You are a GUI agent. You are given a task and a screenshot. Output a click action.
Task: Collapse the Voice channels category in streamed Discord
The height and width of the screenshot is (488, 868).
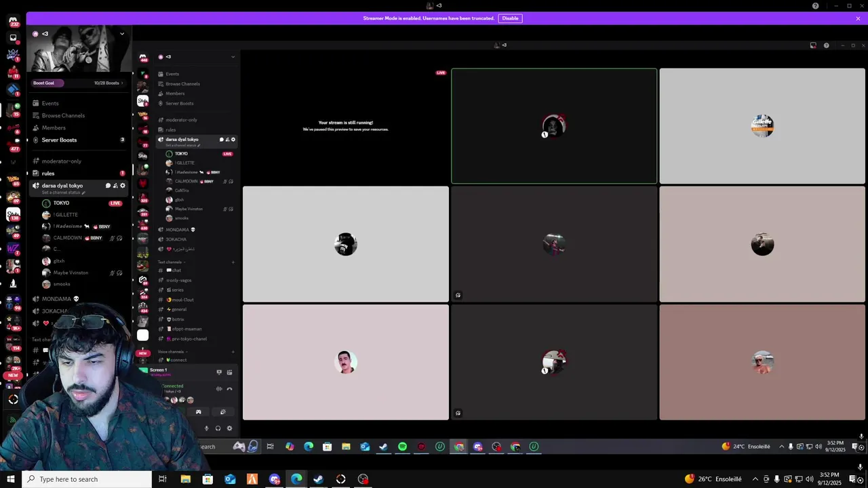click(172, 352)
